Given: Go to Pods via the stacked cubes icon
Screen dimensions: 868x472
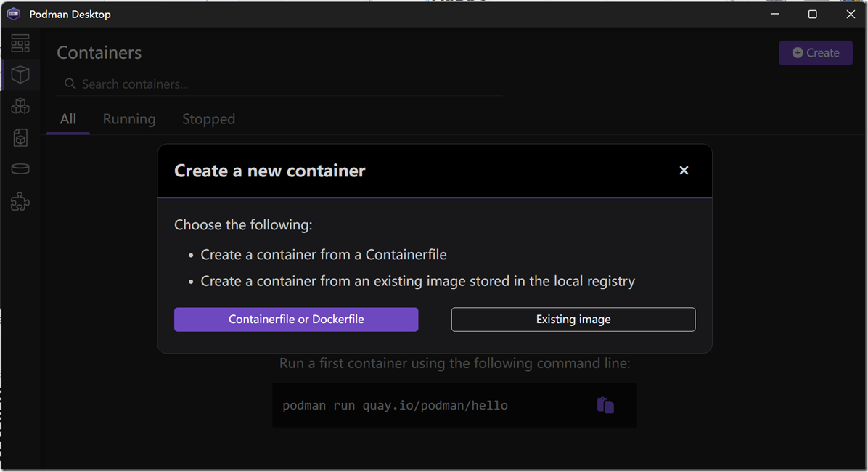Looking at the screenshot, I should (20, 106).
